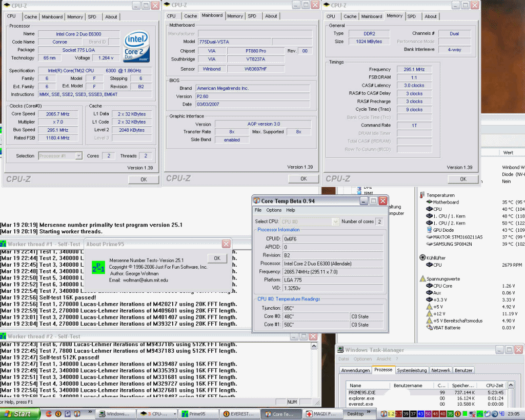This screenshot has width=525, height=420.
Task: Open the Options menu in Core Temp
Action: (274, 210)
